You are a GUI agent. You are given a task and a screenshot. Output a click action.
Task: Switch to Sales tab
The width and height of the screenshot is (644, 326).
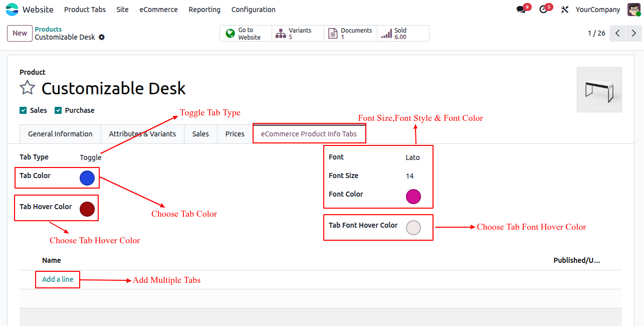point(200,134)
